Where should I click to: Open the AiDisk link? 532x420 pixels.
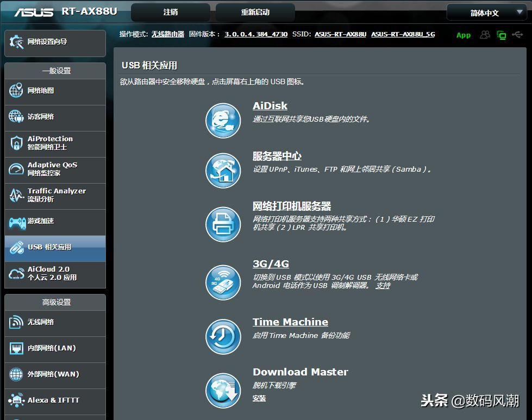click(270, 106)
